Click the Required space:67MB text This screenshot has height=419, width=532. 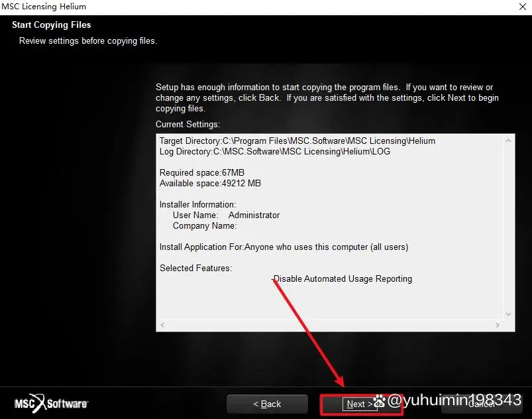click(x=202, y=172)
